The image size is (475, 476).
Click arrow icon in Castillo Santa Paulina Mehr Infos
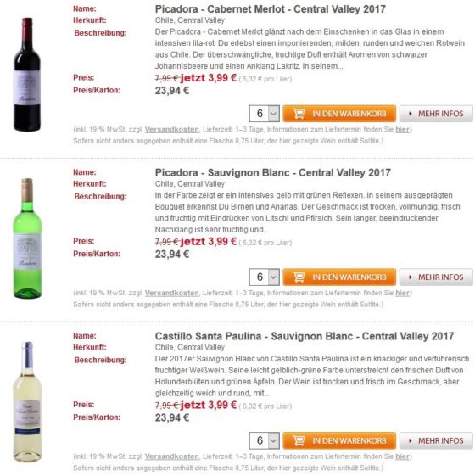(411, 440)
